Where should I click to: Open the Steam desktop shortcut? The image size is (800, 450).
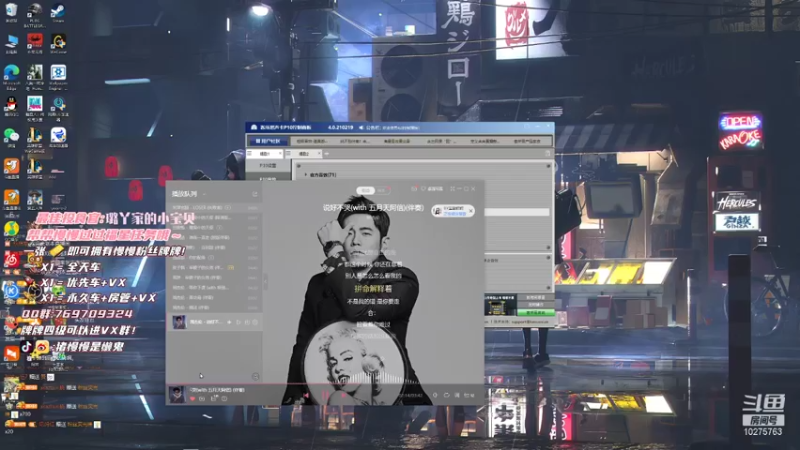58,11
